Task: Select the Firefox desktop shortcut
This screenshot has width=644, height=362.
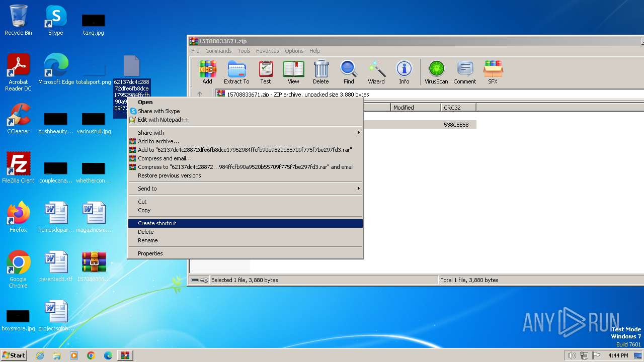Action: [x=18, y=217]
